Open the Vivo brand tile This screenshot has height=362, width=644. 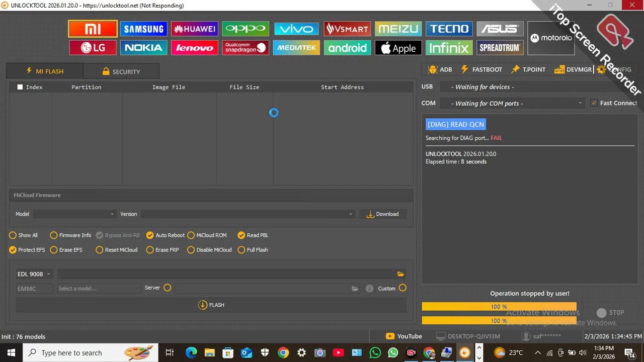(x=296, y=29)
